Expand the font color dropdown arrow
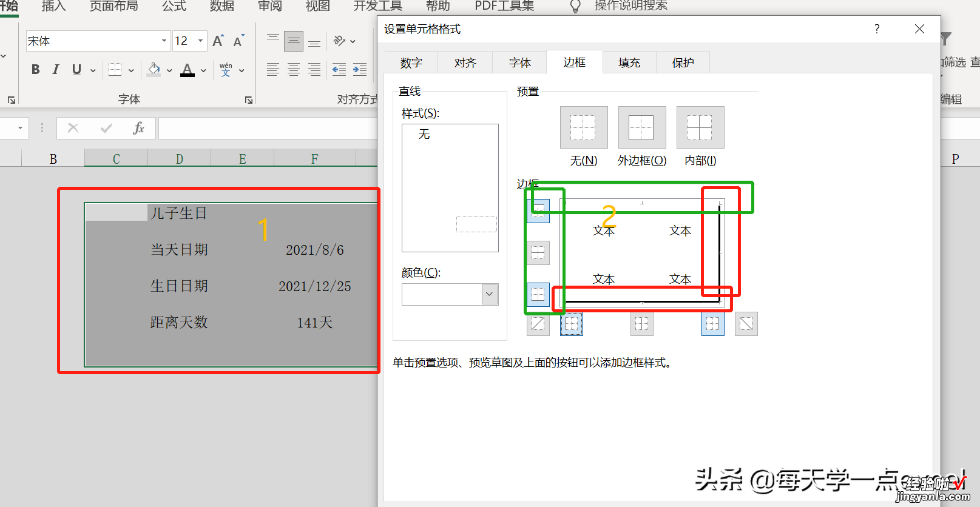 click(x=203, y=70)
